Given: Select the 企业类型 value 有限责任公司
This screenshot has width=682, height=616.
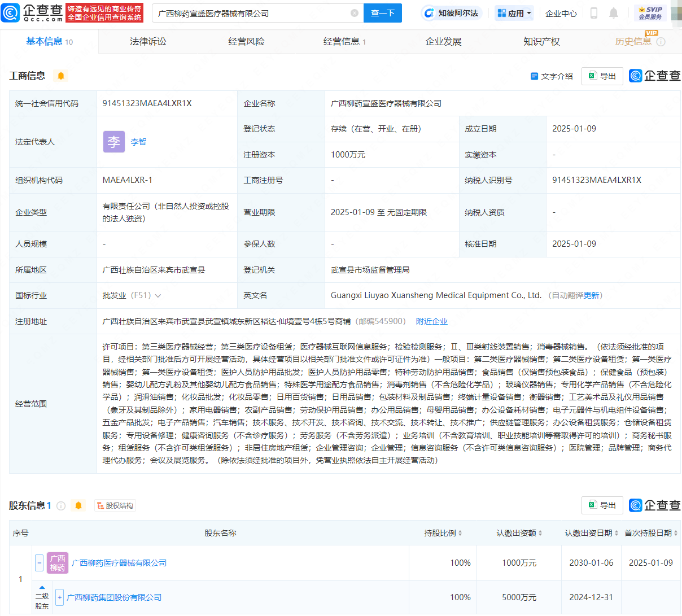Looking at the screenshot, I should click(166, 212).
